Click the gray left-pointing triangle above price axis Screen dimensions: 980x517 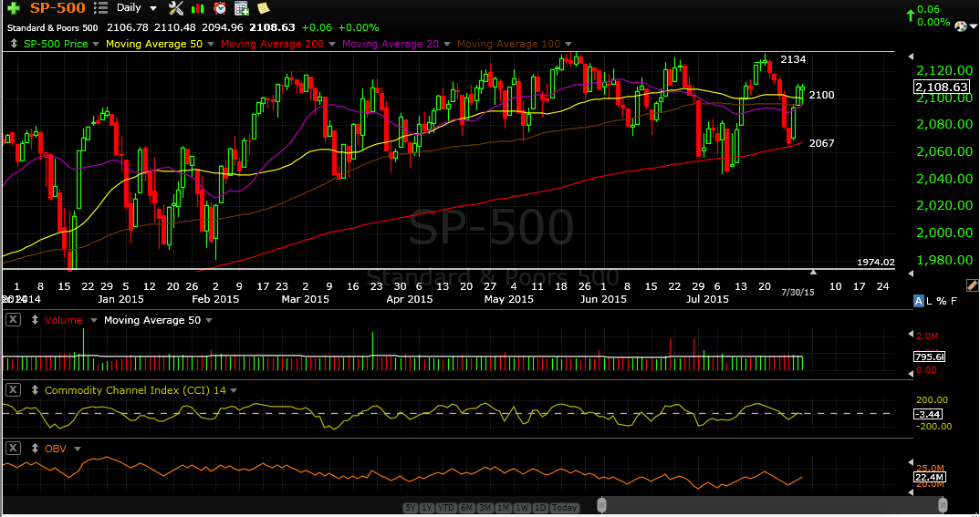point(910,57)
